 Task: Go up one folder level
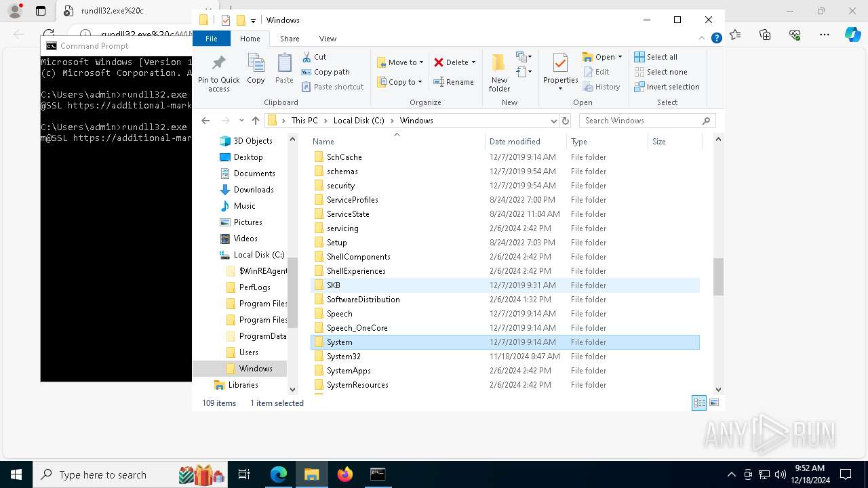[x=255, y=121]
